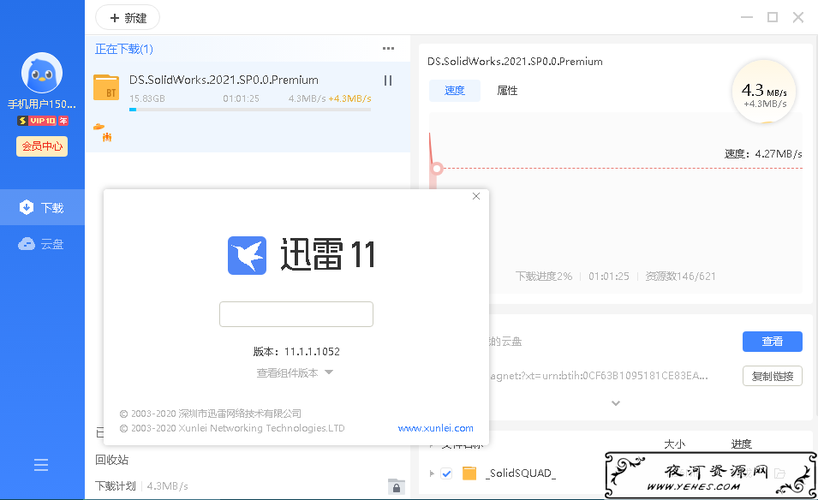This screenshot has width=818, height=500.
Task: Click the 下载进度2% progress text
Action: 544,276
